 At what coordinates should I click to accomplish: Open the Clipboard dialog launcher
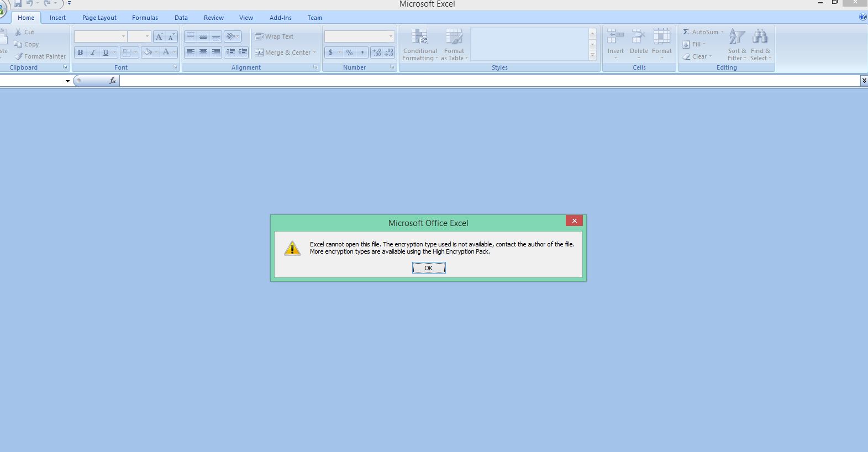65,67
